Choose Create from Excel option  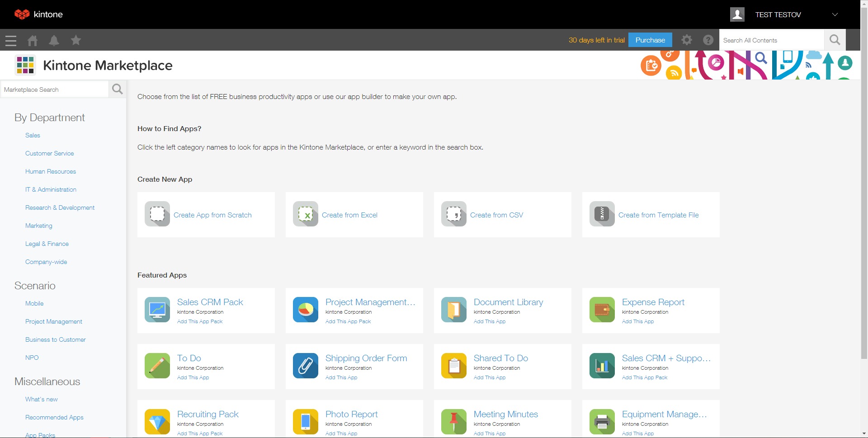349,215
